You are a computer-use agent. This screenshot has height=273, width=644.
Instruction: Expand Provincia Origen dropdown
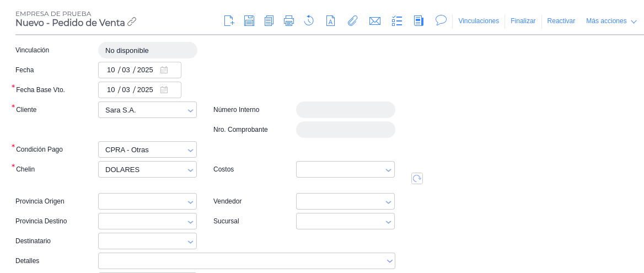[x=147, y=201]
